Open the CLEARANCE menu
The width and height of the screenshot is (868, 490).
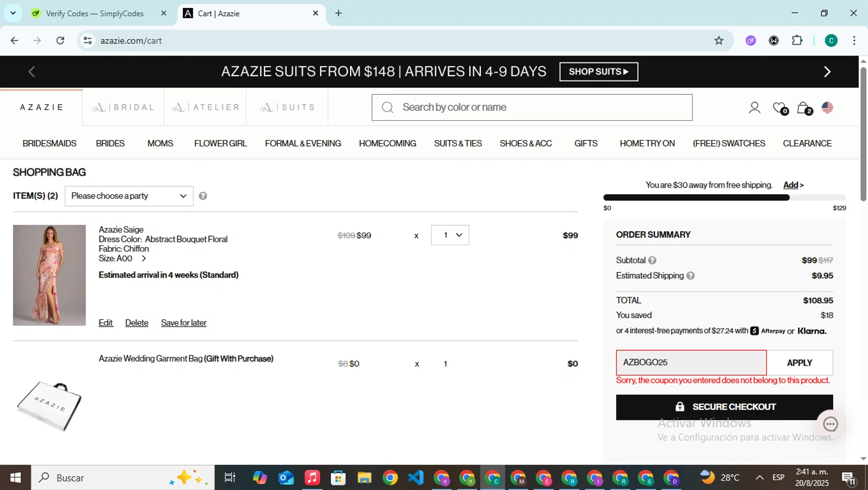(807, 143)
